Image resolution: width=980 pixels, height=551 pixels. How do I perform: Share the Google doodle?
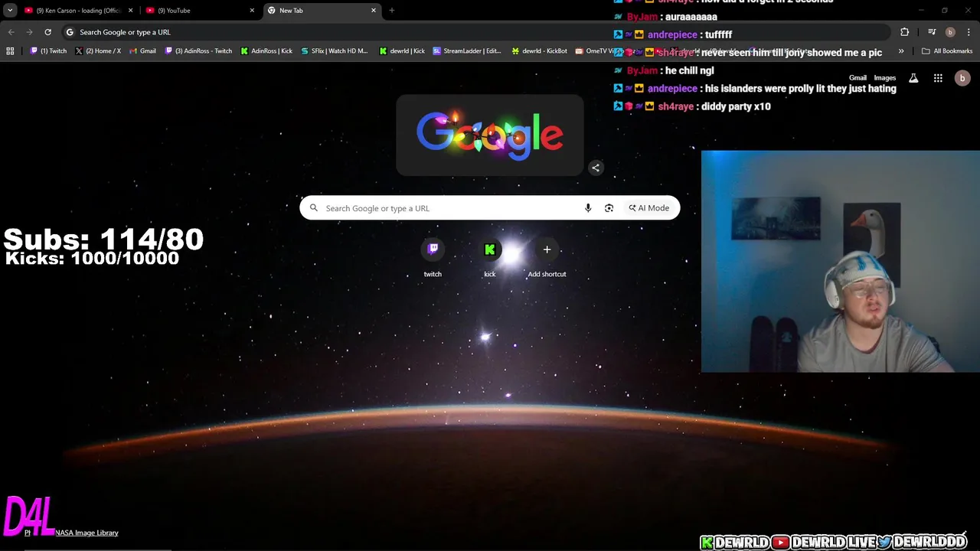pos(596,168)
